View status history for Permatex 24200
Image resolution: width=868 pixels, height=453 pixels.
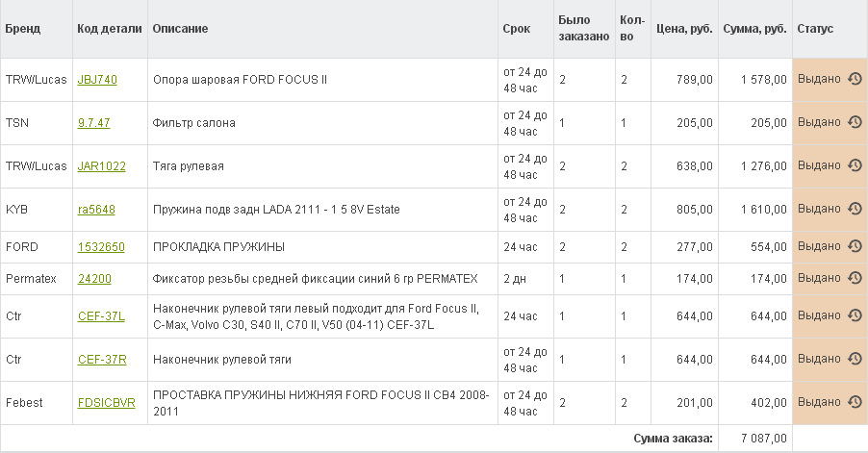[854, 279]
